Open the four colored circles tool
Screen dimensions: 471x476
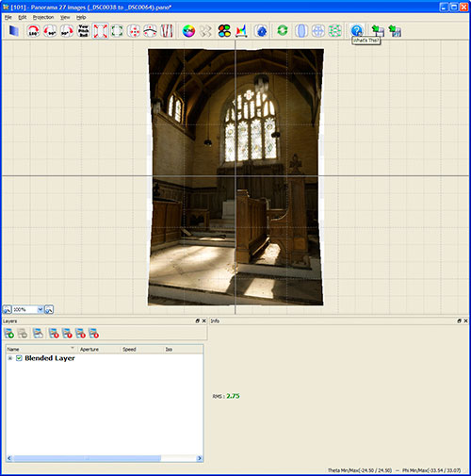tap(224, 31)
